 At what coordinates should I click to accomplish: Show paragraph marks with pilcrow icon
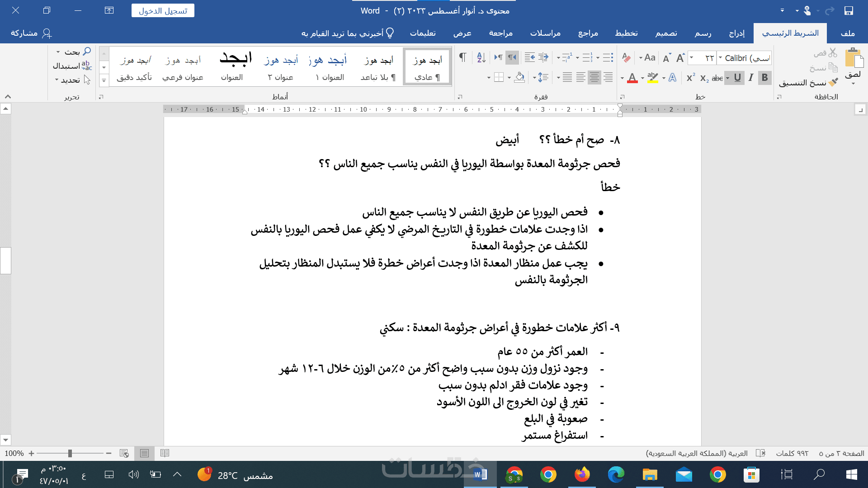pyautogui.click(x=462, y=57)
